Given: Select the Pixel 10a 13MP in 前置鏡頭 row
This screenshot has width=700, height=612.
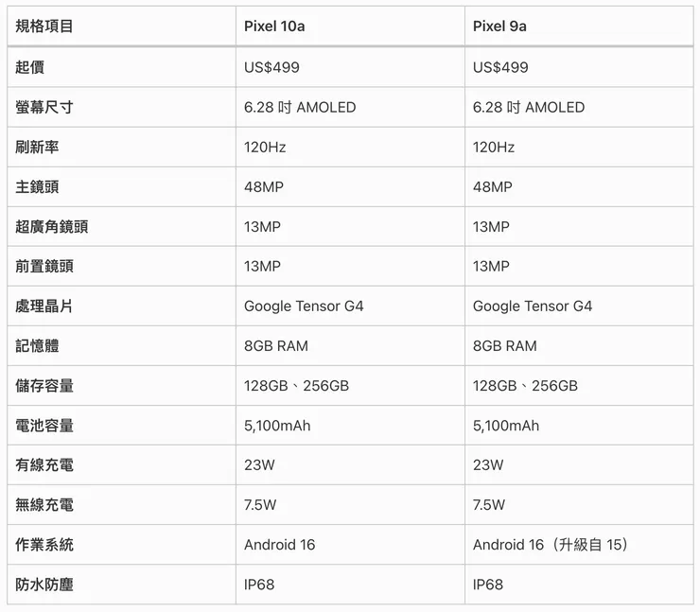Looking at the screenshot, I should pos(263,266).
